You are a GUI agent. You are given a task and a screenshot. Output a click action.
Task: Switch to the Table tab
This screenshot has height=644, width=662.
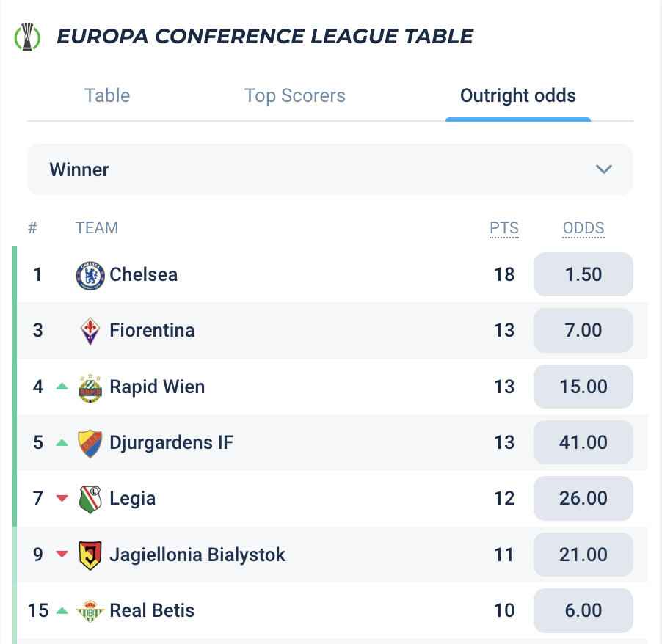point(107,96)
